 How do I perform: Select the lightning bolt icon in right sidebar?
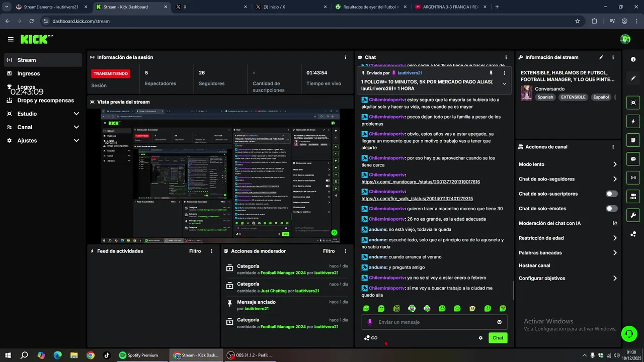(x=633, y=121)
